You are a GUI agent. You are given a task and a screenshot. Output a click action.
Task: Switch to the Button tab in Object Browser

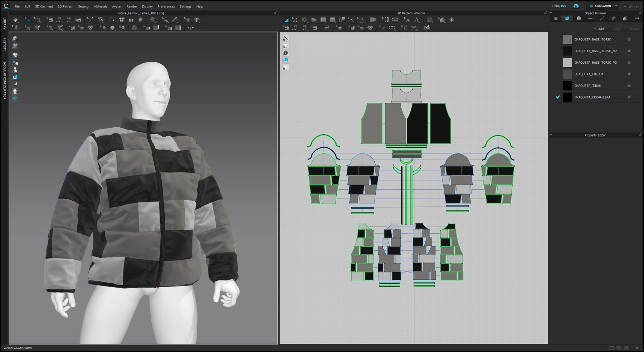(x=579, y=18)
